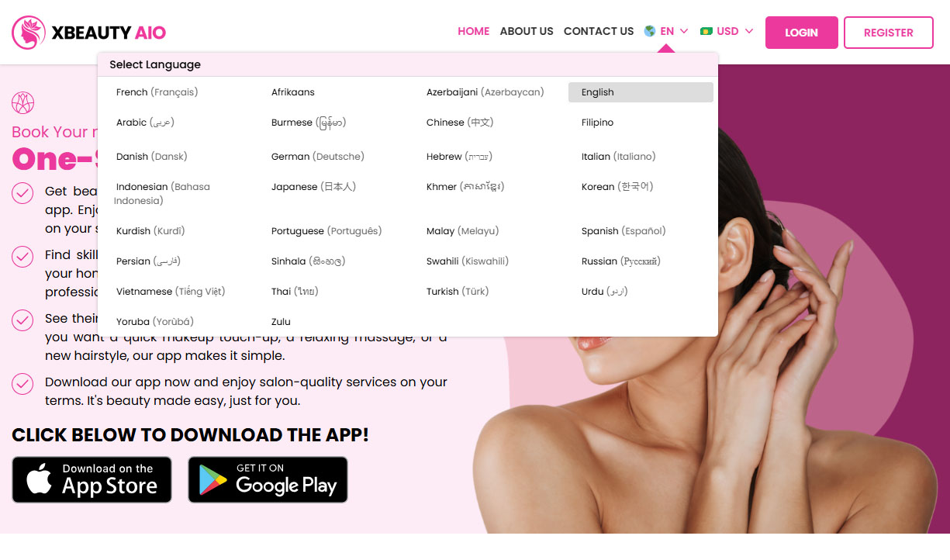This screenshot has height=560, width=950.
Task: Click the banknote flag icon beside USD
Action: coord(706,31)
